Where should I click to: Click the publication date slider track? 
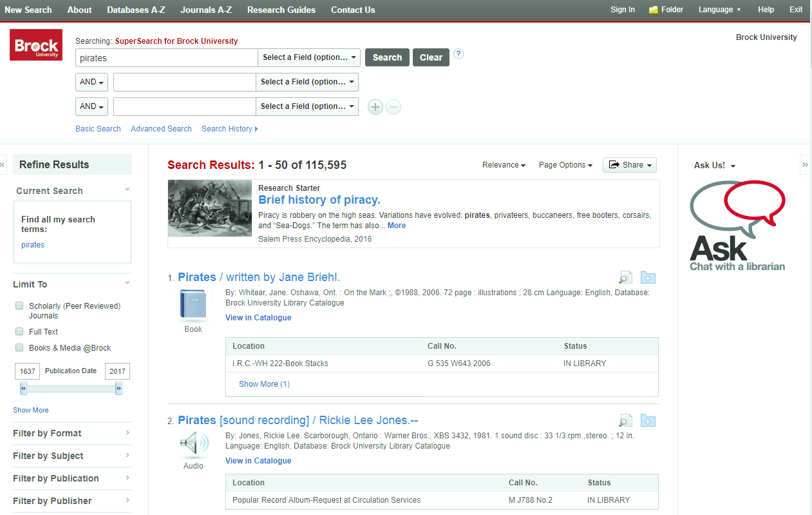coord(71,389)
